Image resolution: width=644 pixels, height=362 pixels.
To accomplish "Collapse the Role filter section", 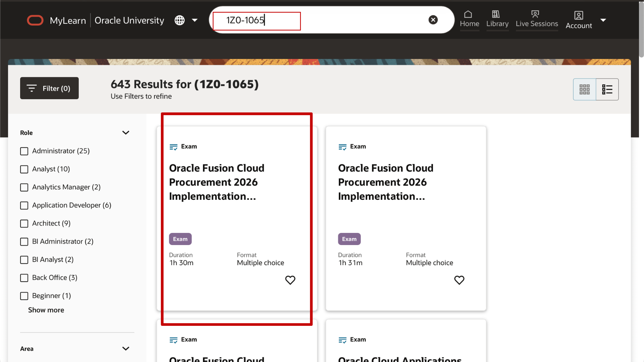I will [126, 132].
